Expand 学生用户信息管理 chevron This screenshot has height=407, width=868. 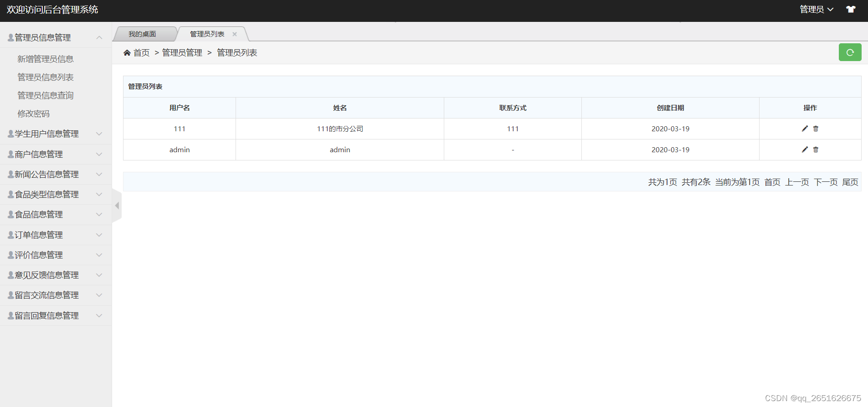point(99,134)
